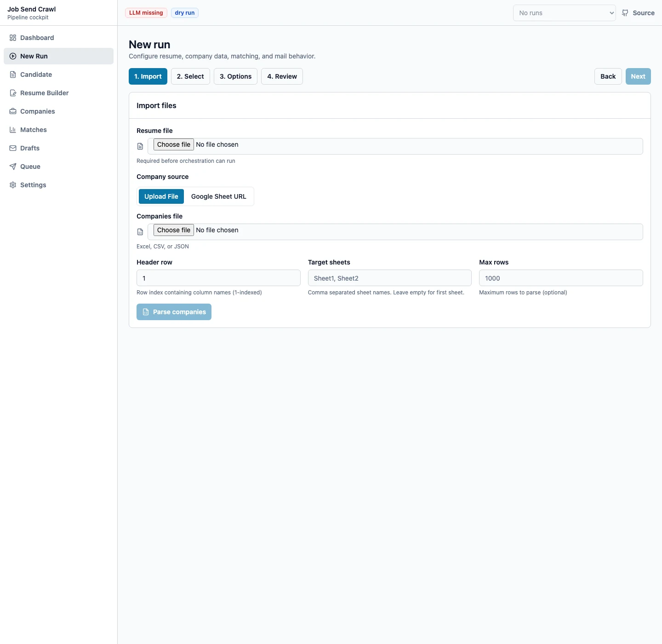
Task: Click the Parse companies button
Action: [x=174, y=312]
